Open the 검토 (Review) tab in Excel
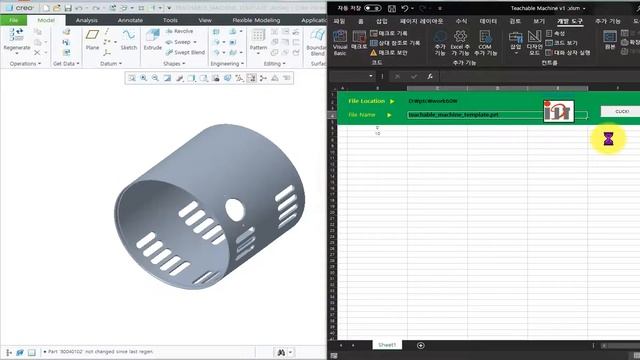 (515, 21)
